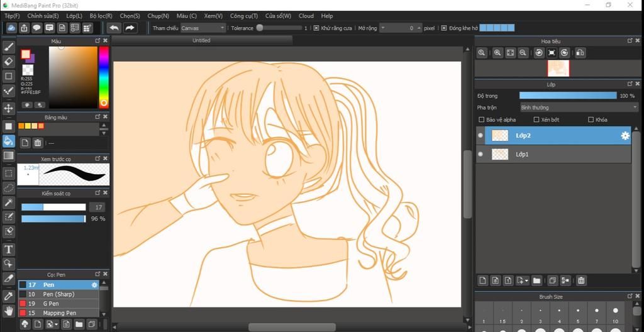Toggle the Khử răng cưa checkbox

coord(316,28)
